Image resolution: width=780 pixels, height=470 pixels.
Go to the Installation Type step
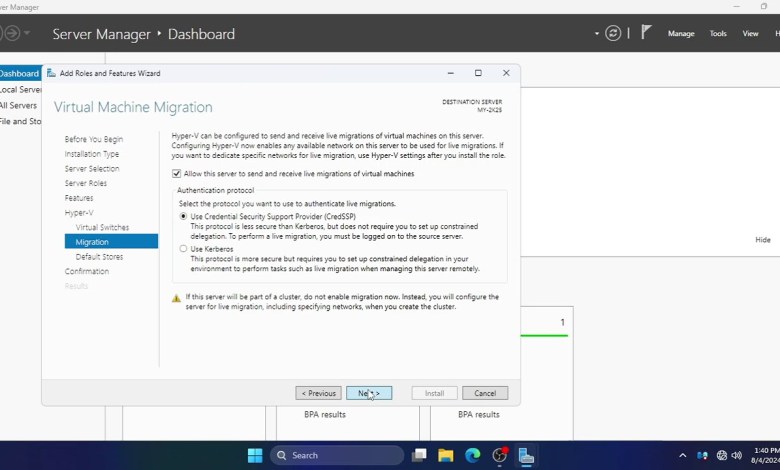click(x=92, y=154)
